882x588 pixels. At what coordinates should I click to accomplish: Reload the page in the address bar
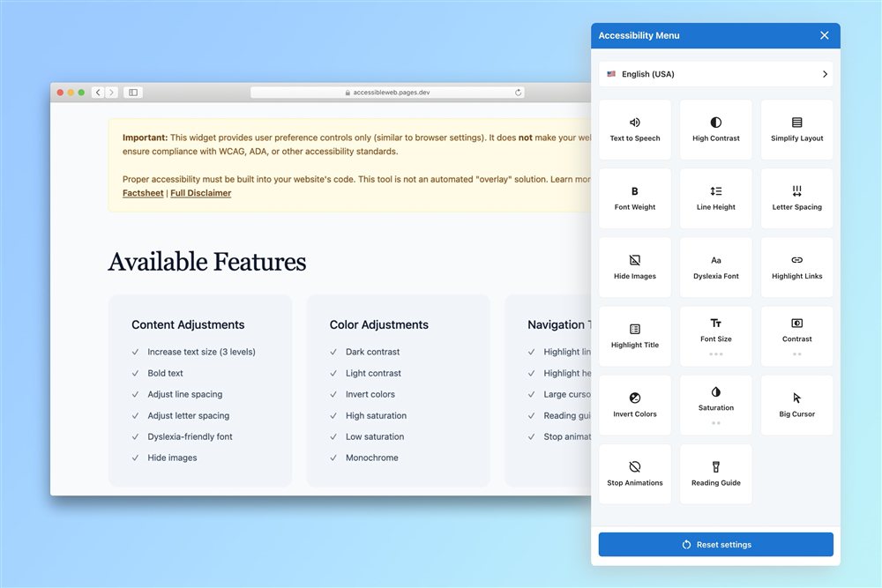coord(518,93)
